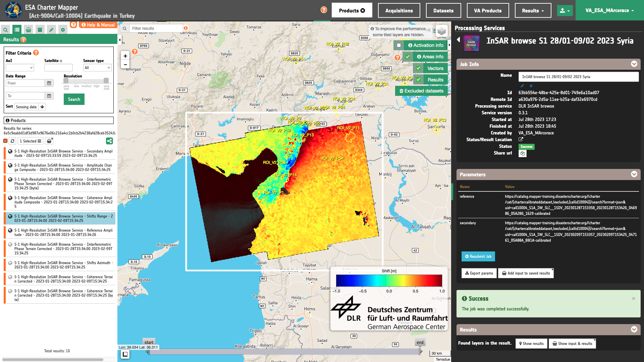Click the map filter search magnifier
The width and height of the screenshot is (644, 362).
124,28
